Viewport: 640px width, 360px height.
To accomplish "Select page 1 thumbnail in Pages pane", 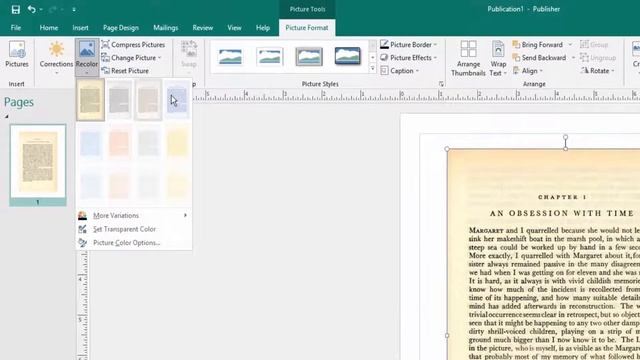I will click(38, 162).
